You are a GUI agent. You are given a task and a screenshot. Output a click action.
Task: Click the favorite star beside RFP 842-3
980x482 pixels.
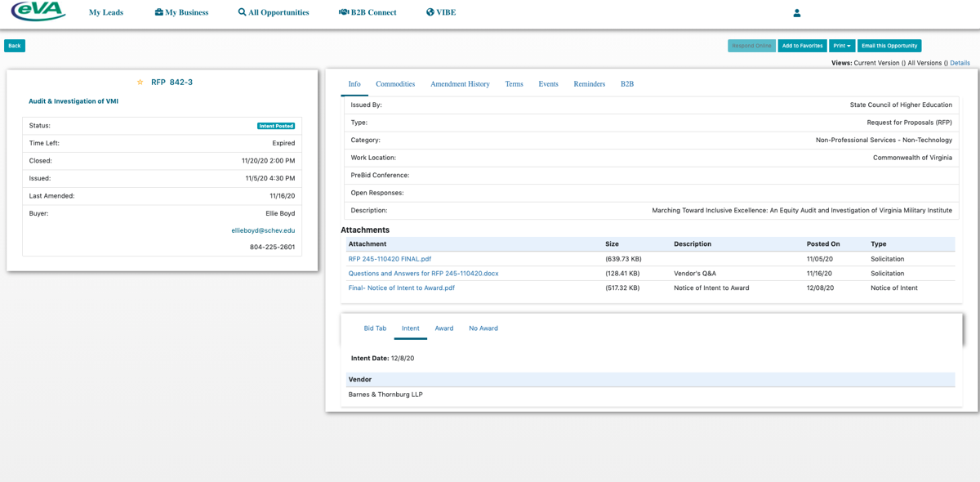pyautogui.click(x=140, y=83)
